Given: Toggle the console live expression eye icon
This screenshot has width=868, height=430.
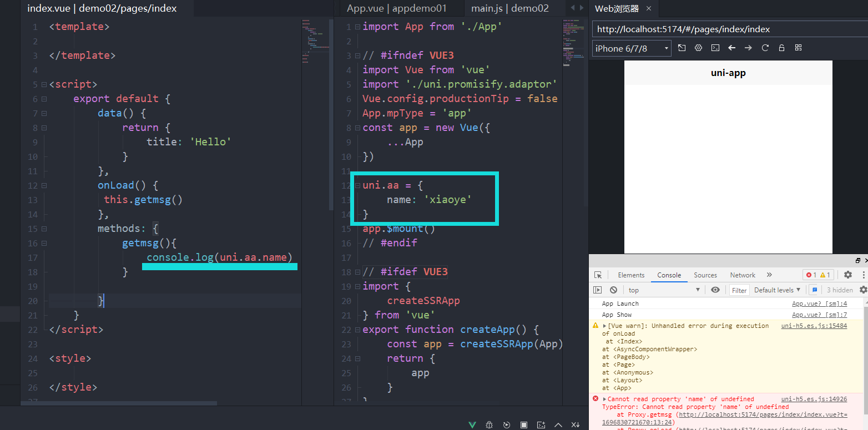Looking at the screenshot, I should 715,290.
